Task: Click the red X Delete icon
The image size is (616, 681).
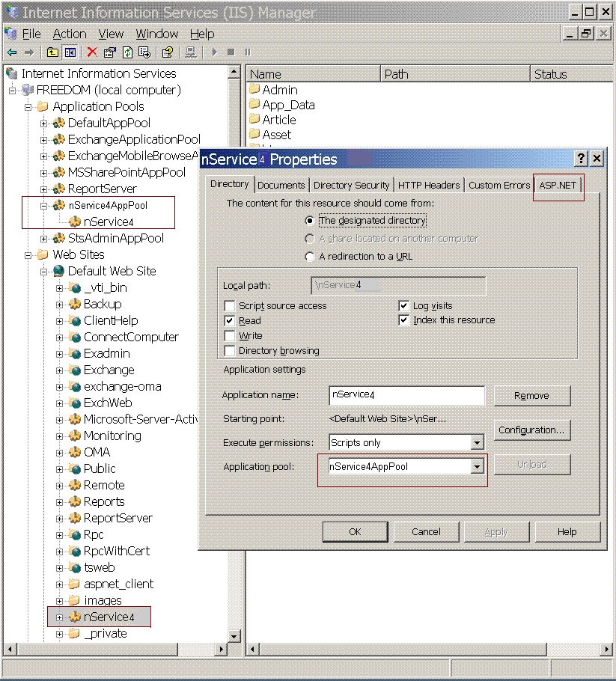Action: (91, 52)
